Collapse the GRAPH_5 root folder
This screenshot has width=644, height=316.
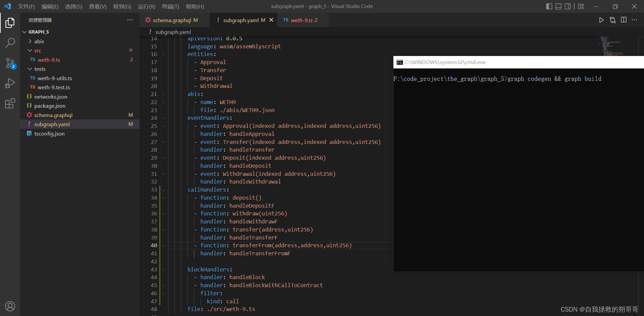tap(24, 32)
